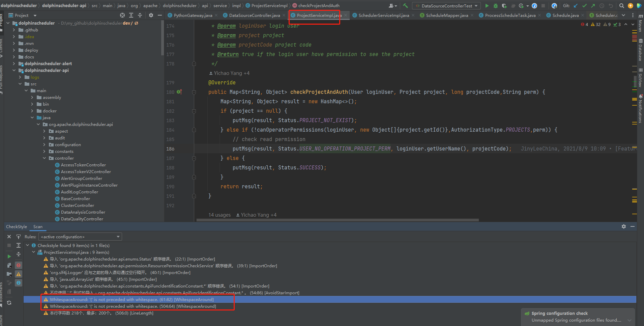This screenshot has height=326, width=644.
Task: Expand all folders in the Project tool window
Action: pos(131,15)
